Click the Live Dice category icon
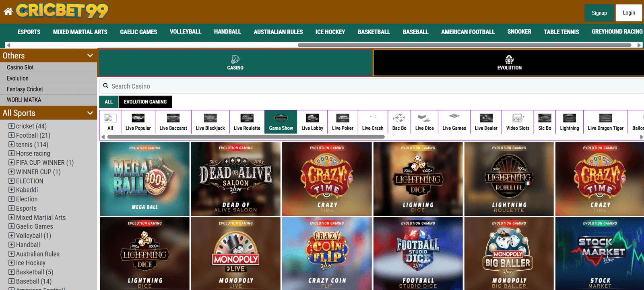The width and height of the screenshot is (644, 290). click(424, 118)
